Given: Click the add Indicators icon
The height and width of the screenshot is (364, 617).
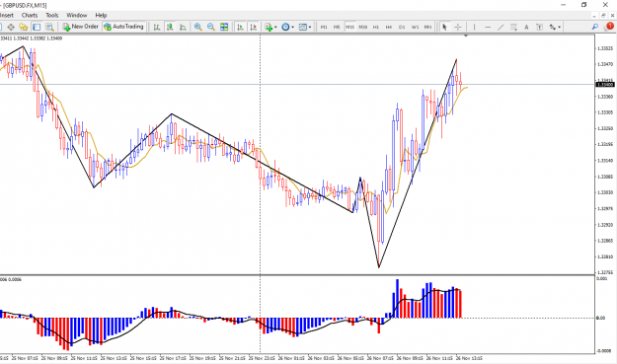Looking at the screenshot, I should 269,27.
